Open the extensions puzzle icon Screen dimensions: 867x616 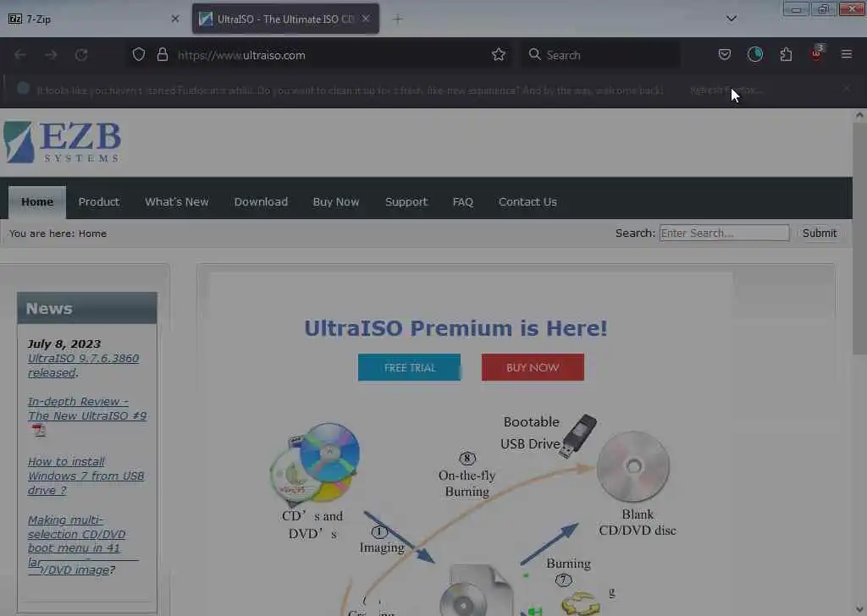tap(786, 54)
